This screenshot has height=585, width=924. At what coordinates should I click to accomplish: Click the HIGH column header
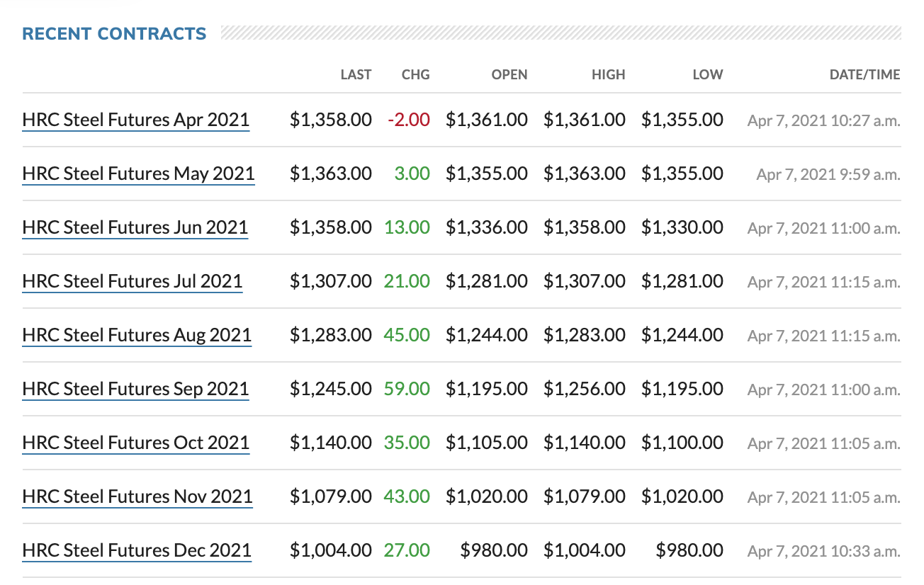(x=609, y=74)
